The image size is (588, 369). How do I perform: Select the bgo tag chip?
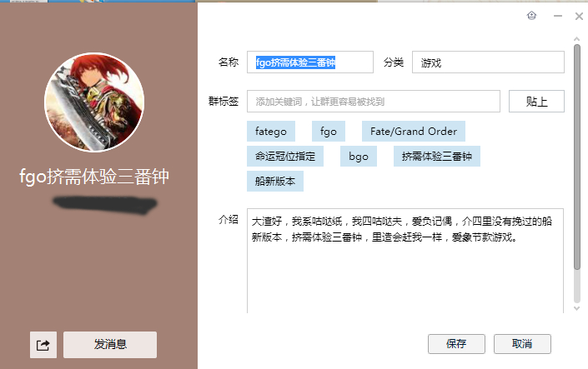click(359, 157)
